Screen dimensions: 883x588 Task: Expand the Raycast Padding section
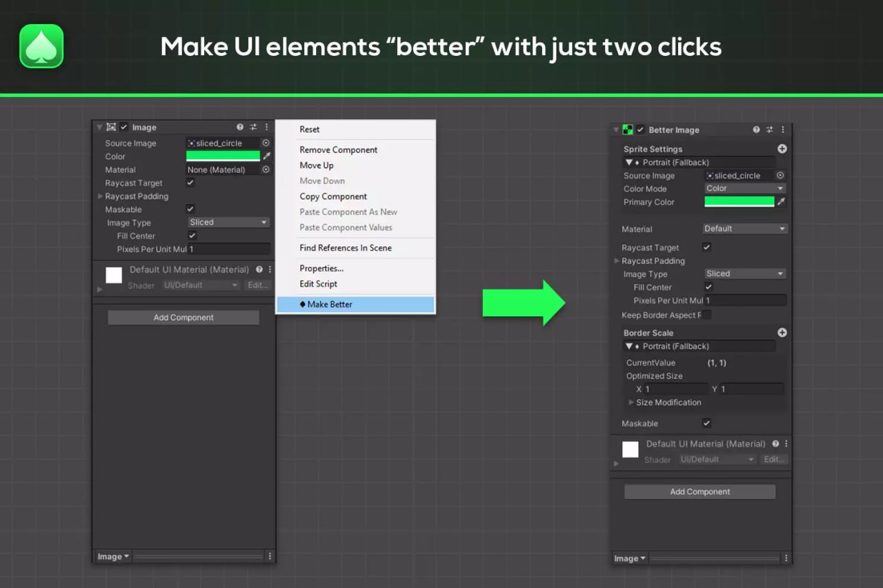[x=100, y=196]
